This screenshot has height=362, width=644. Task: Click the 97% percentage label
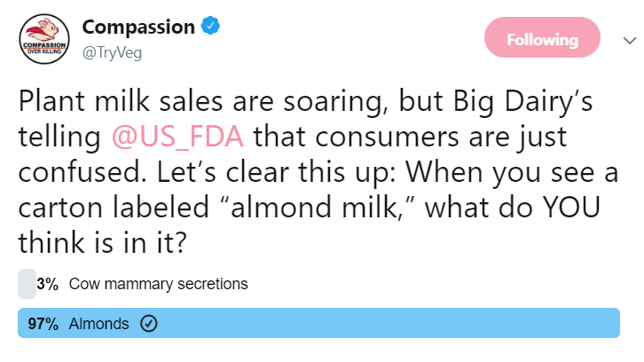[43, 324]
